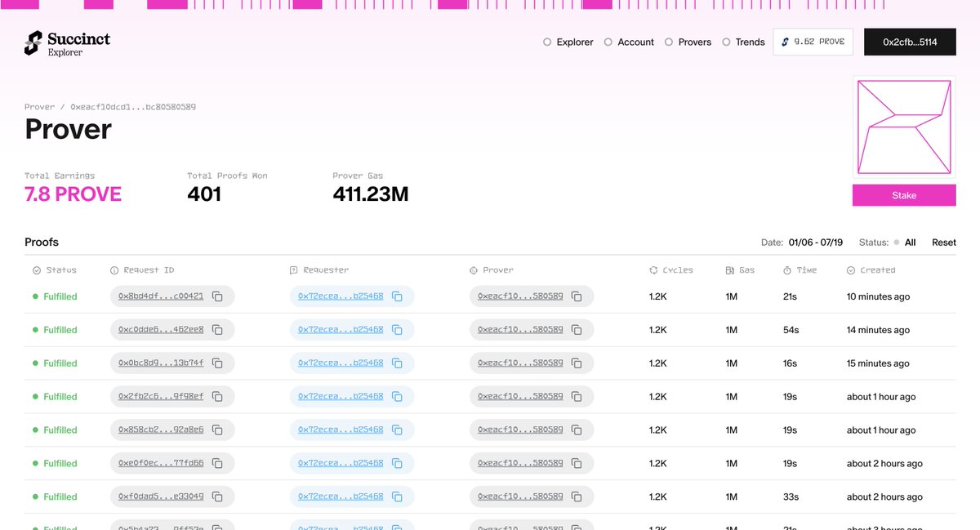Copy request ID 0x2fb2c6...9f98ef

pos(218,397)
